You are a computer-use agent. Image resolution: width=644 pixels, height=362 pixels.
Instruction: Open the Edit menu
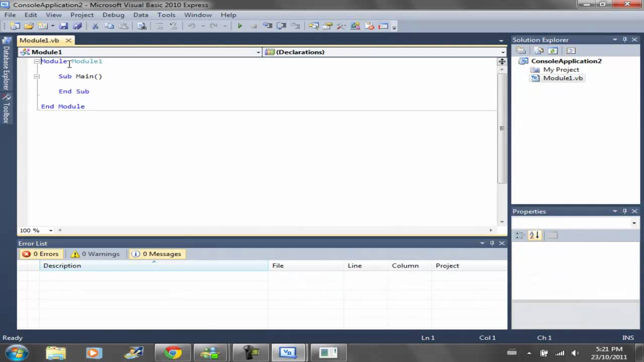(31, 15)
